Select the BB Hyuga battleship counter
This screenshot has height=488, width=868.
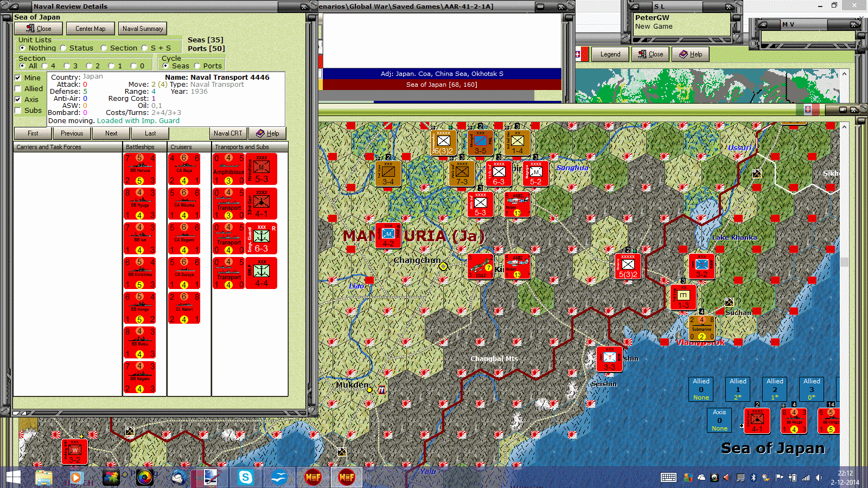tap(140, 204)
